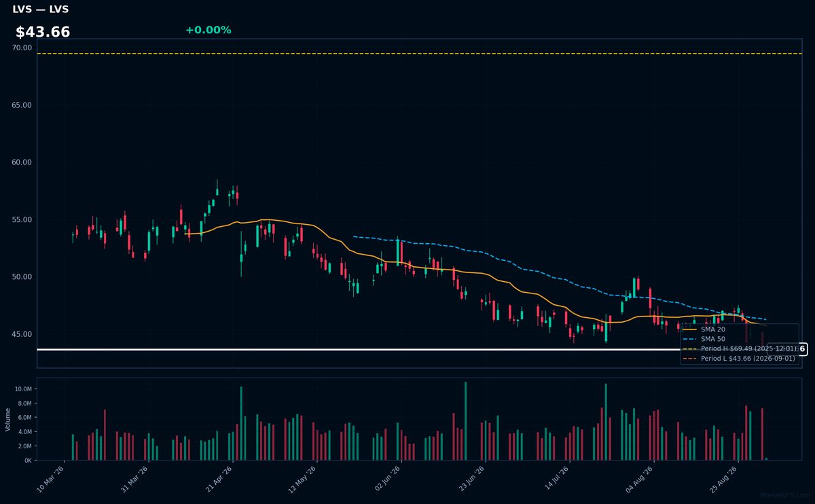Select the 21 Apr '26 date label
This screenshot has height=504, width=815.
(219, 478)
